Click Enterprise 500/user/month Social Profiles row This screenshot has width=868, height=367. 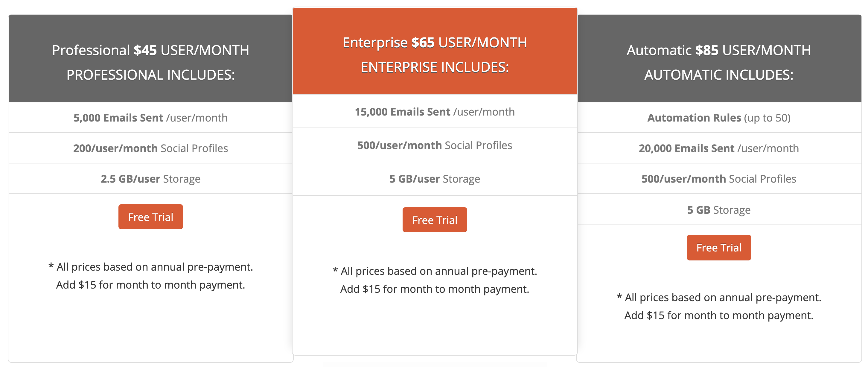[x=435, y=145]
